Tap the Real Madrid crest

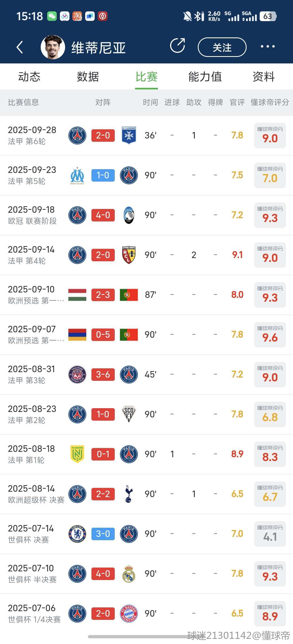pyautogui.click(x=129, y=574)
